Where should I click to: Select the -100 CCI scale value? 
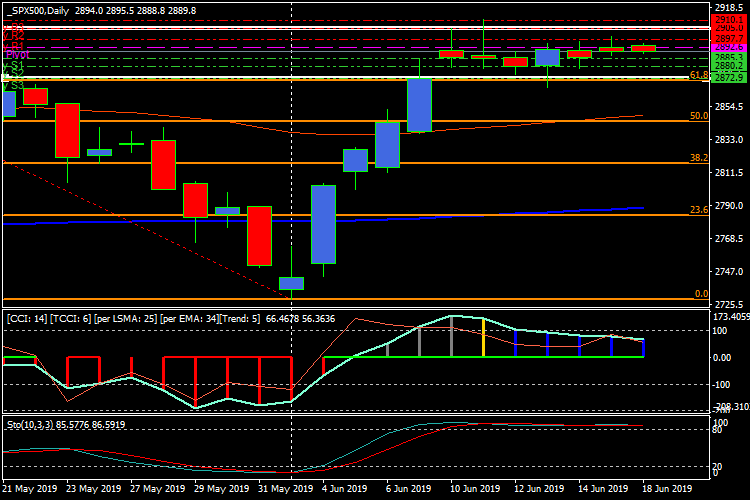(x=721, y=385)
